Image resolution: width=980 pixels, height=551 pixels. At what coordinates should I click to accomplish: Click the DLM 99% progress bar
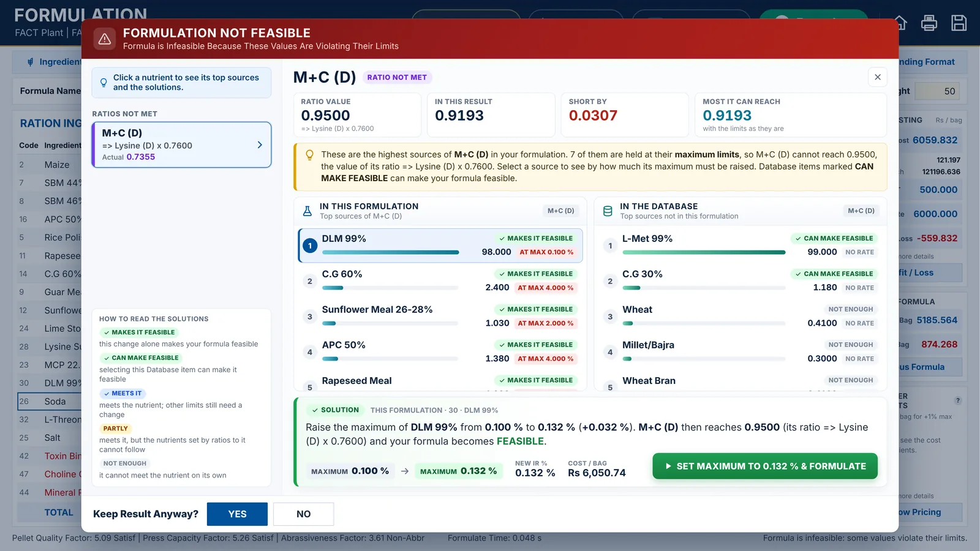(390, 252)
